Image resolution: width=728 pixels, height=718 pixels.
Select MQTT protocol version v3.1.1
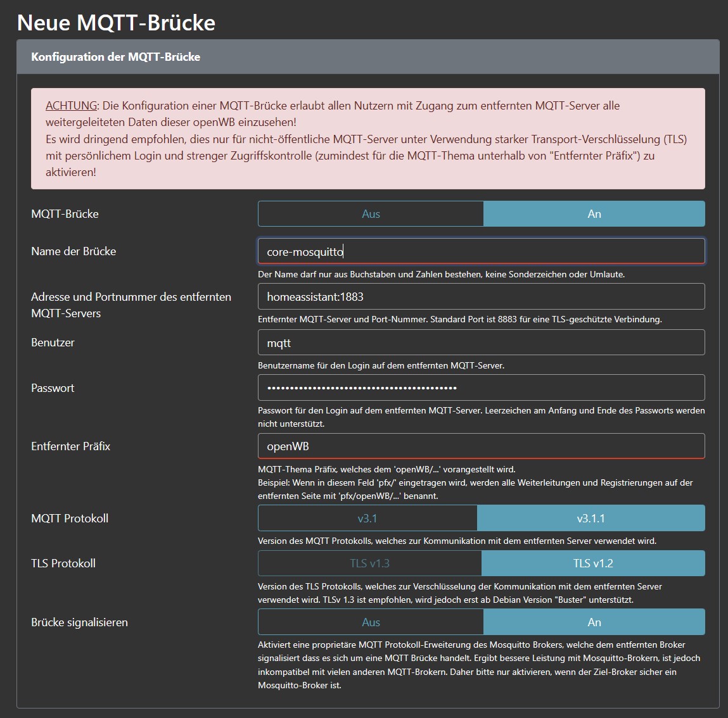pos(591,519)
